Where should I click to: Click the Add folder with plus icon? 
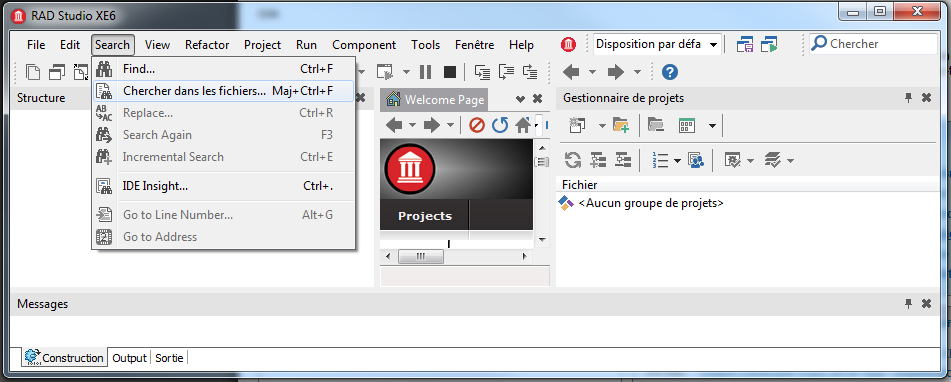click(x=621, y=126)
